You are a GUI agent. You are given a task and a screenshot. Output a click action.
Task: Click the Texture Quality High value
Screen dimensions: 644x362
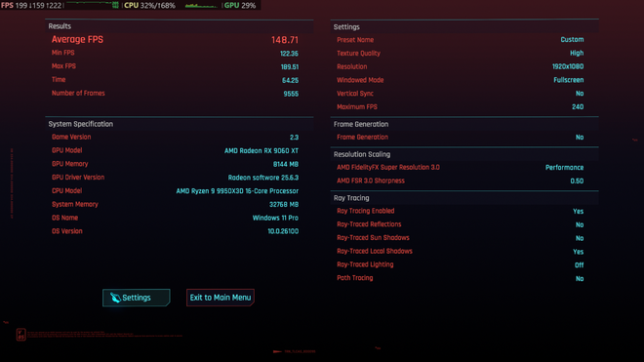tap(577, 53)
